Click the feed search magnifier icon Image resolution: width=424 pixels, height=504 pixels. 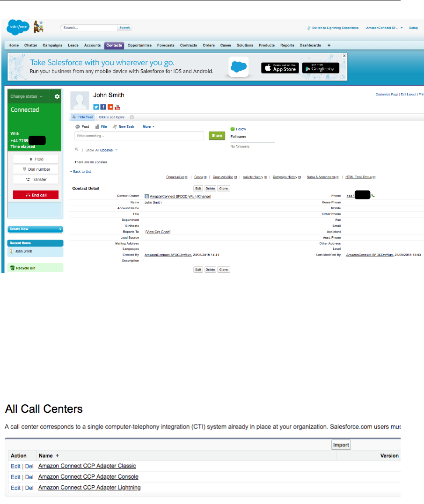coord(76,149)
